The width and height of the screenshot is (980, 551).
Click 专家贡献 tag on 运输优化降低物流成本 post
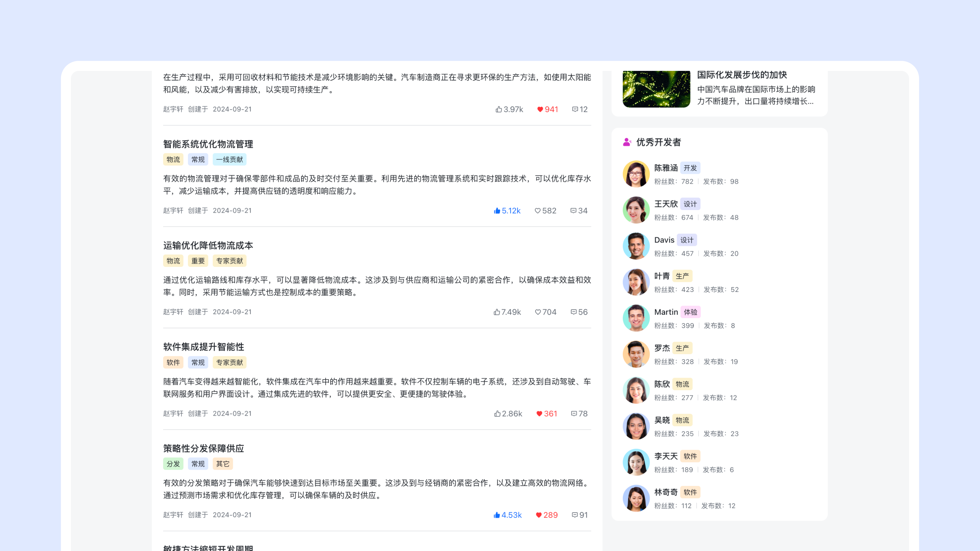(229, 261)
